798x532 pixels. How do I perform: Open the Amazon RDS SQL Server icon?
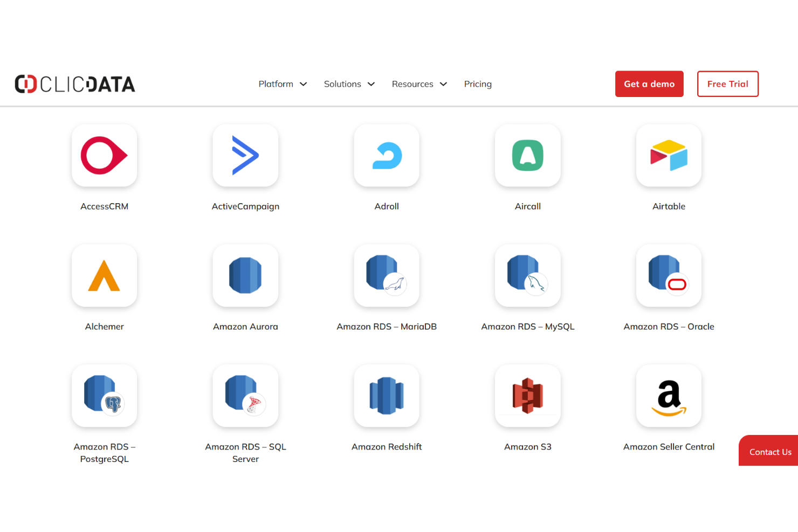[245, 396]
